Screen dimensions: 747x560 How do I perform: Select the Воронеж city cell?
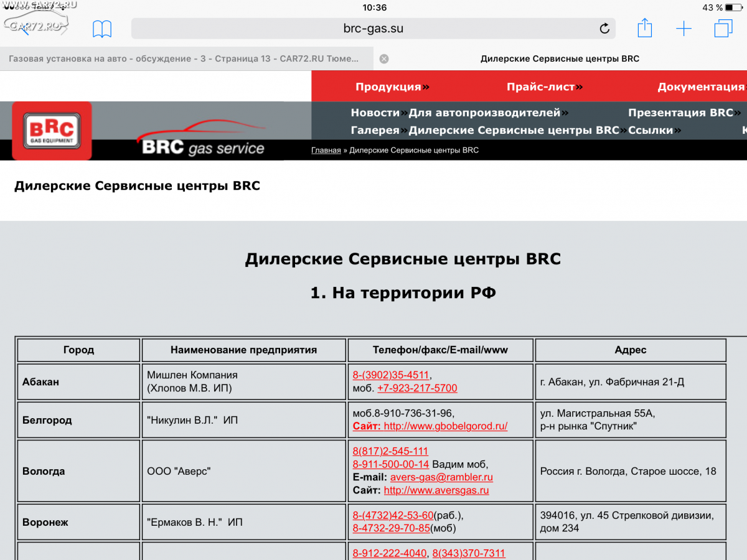pos(78,522)
